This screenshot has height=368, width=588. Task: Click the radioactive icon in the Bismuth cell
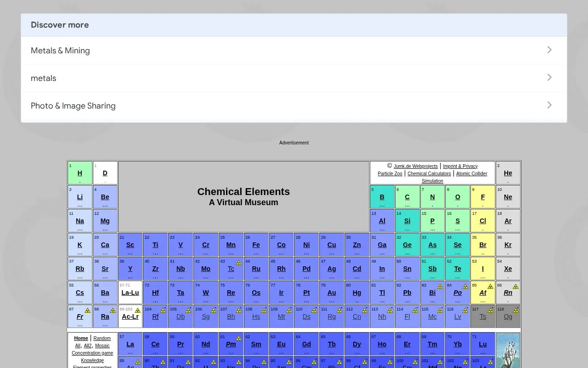click(x=440, y=287)
